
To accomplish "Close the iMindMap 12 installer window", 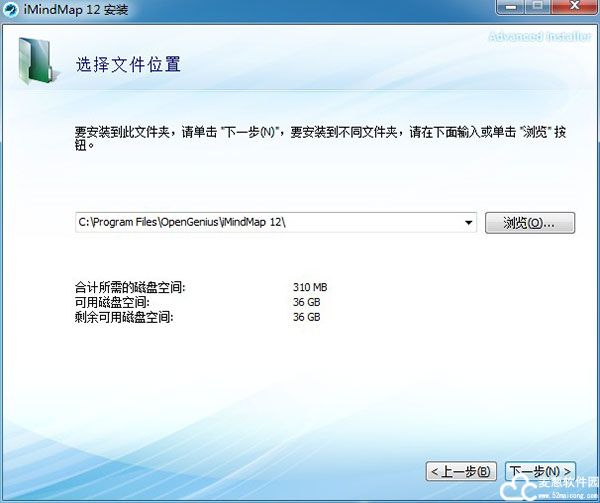I will pos(575,7).
